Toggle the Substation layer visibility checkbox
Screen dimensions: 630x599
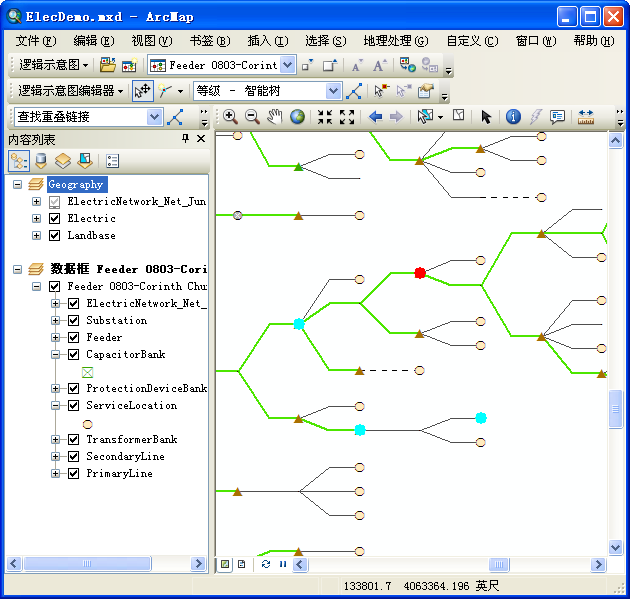73,321
